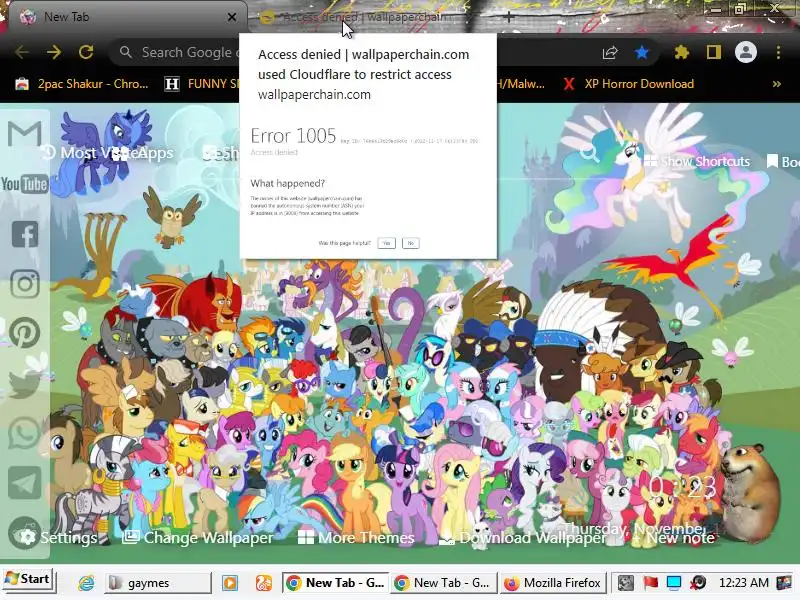Open the YouTube sidebar shortcut
The height and width of the screenshot is (600, 800).
coord(24,184)
